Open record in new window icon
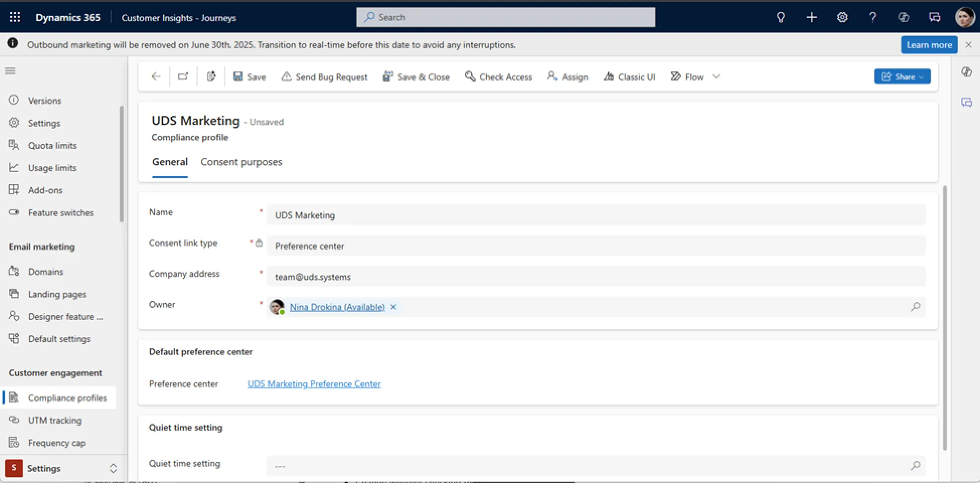Screen dimensions: 980x483 (x=183, y=76)
